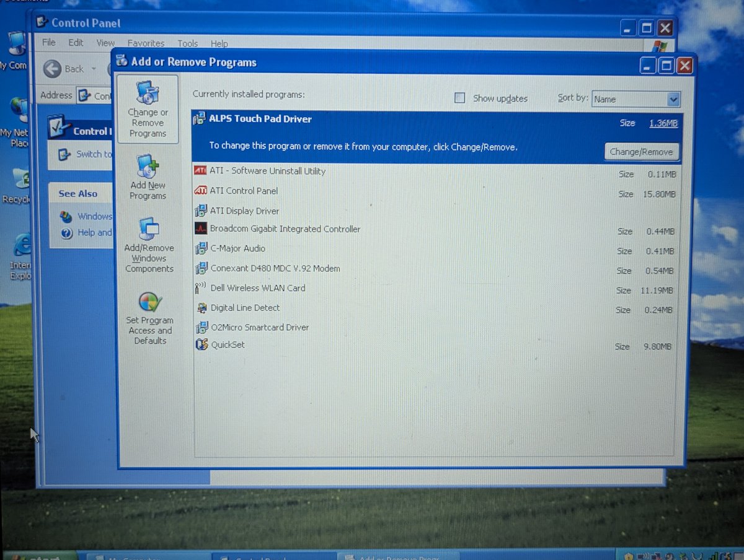Click ALPS Touch Pad Driver program icon
Viewport: 744px width, 560px height.
[200, 119]
